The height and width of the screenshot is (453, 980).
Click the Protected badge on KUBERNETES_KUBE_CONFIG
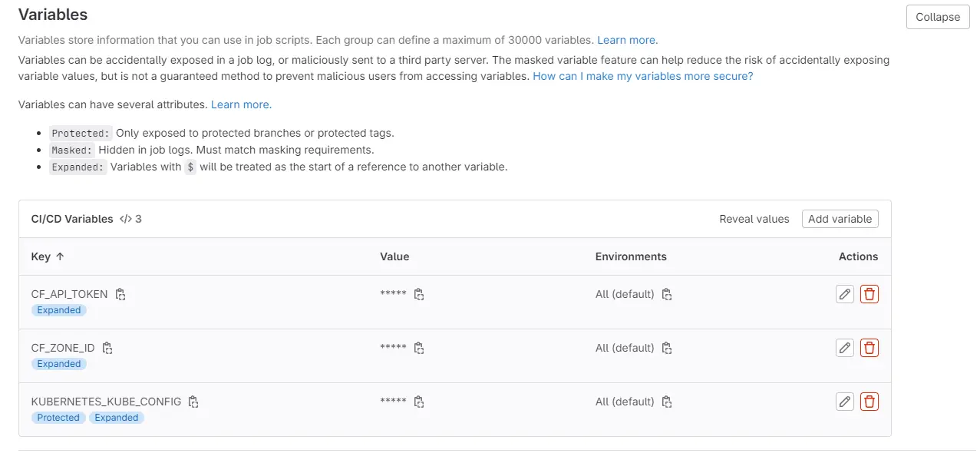pyautogui.click(x=58, y=418)
